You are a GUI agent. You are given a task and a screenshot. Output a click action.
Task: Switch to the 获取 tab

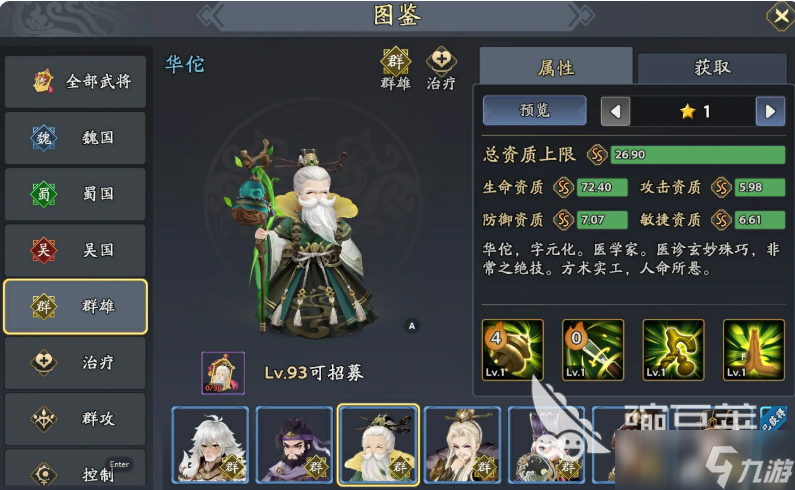[x=712, y=67]
